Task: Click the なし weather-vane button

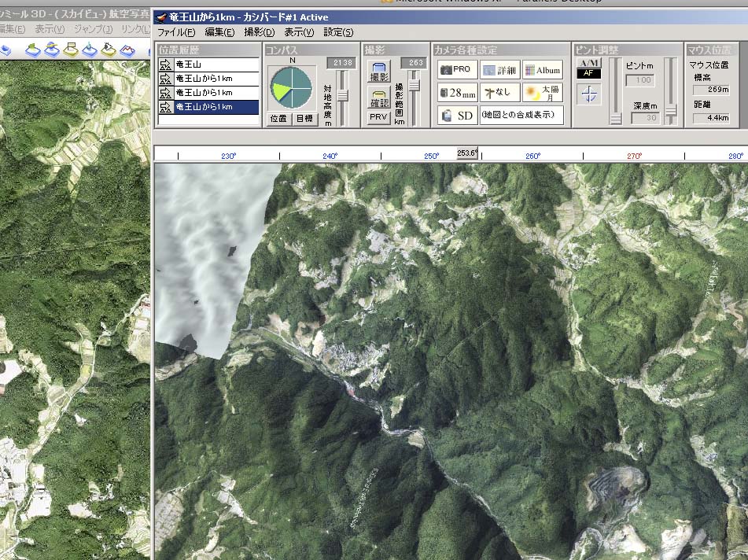Action: [x=500, y=93]
